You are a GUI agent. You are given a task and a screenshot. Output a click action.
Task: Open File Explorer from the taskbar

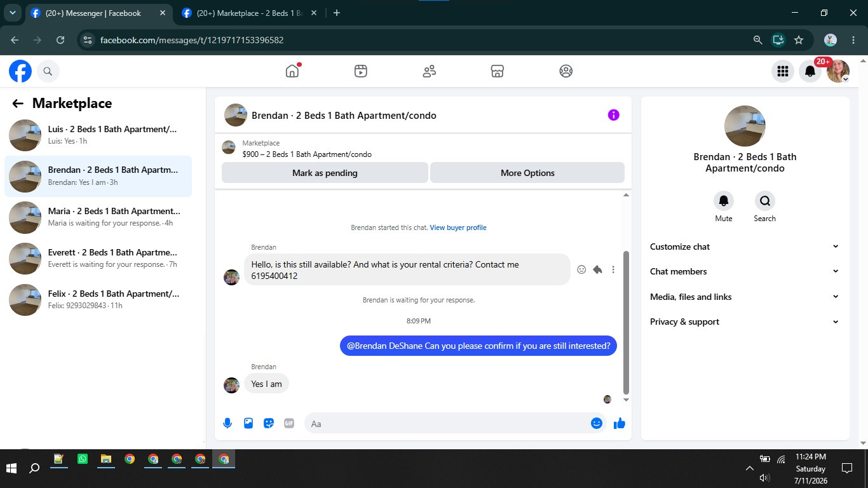(x=106, y=459)
